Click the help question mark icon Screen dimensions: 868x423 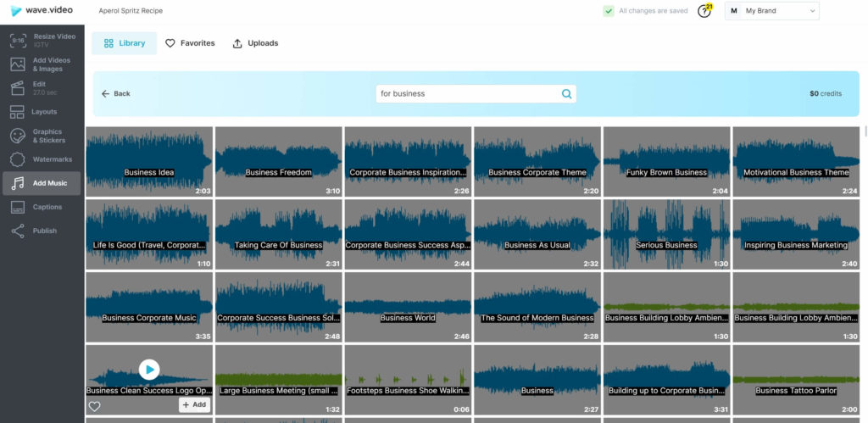pyautogui.click(x=704, y=11)
